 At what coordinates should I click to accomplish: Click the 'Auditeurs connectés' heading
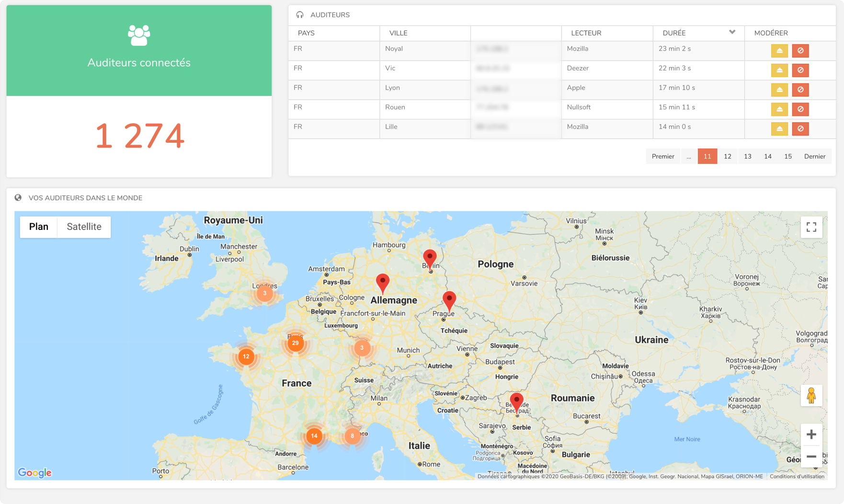tap(139, 63)
